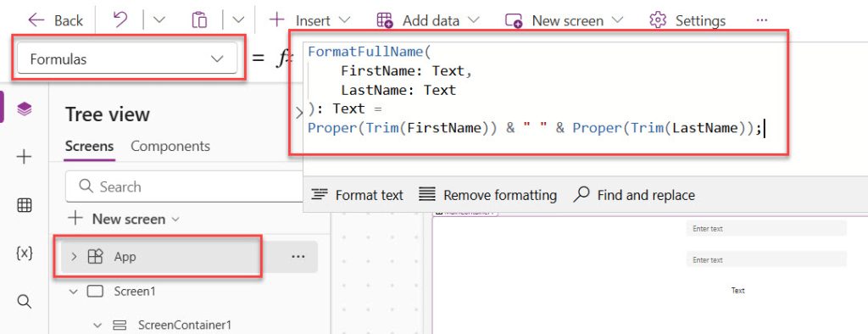Select the Text label on canvas
The height and width of the screenshot is (334, 868).
point(738,290)
